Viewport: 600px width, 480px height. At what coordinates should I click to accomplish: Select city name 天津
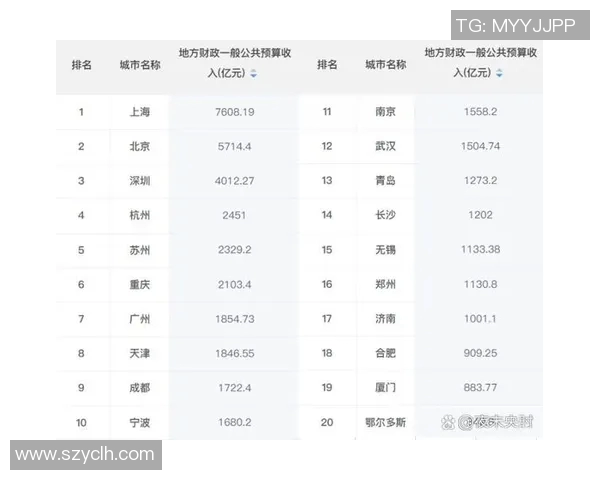[x=140, y=353]
